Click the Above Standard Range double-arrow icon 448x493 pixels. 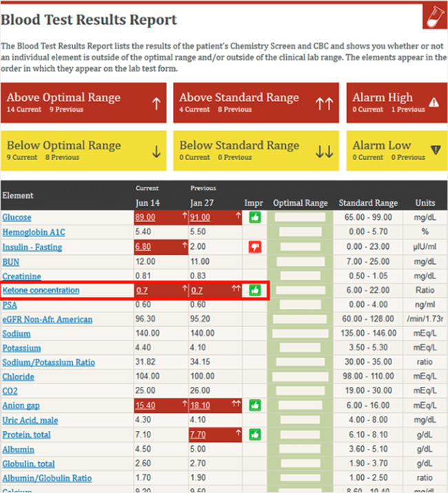pos(324,103)
